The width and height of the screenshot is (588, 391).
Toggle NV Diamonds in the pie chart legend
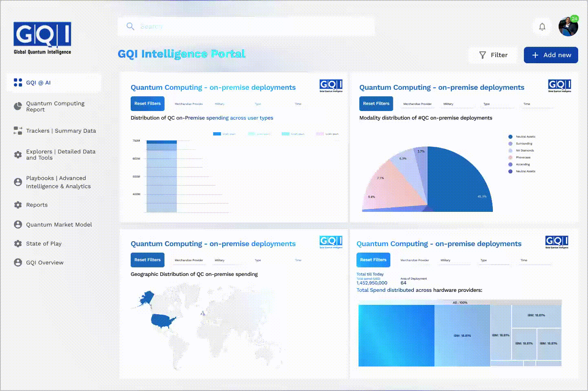(524, 151)
